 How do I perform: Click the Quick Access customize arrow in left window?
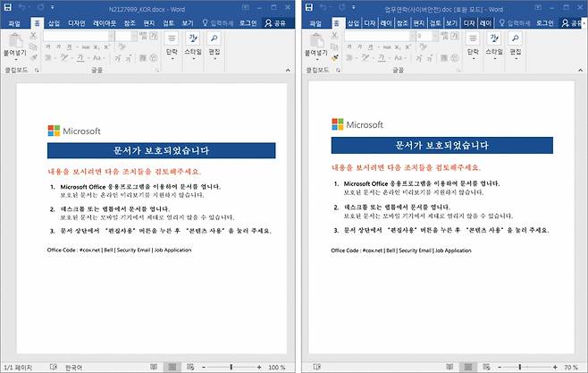coord(53,7)
